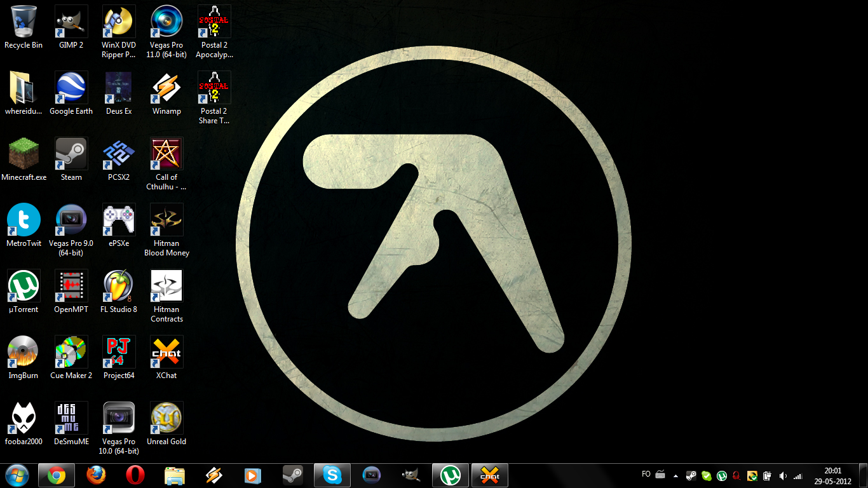Open the Steam icon in the system tray
This screenshot has height=488, width=868.
691,476
